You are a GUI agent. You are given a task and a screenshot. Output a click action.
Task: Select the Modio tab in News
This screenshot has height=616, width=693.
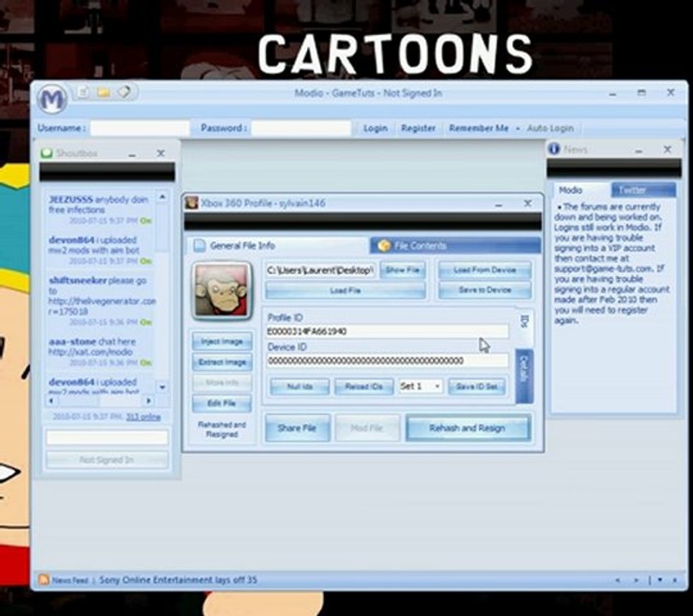(581, 190)
